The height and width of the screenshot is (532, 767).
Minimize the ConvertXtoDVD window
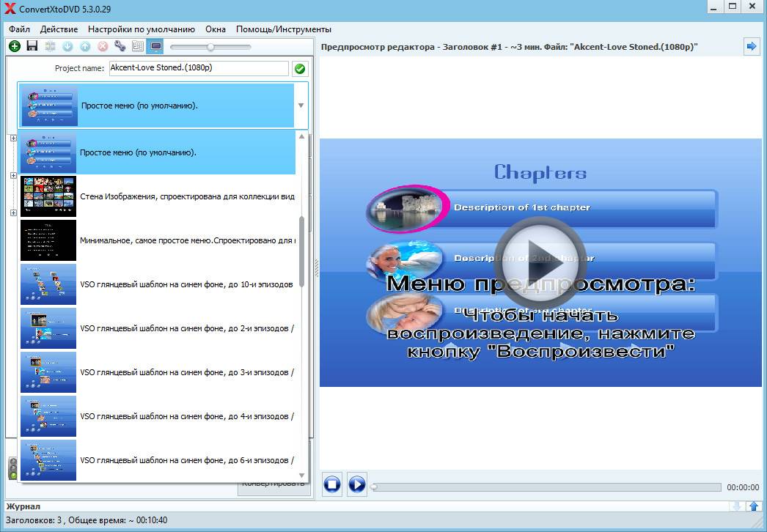(x=715, y=7)
